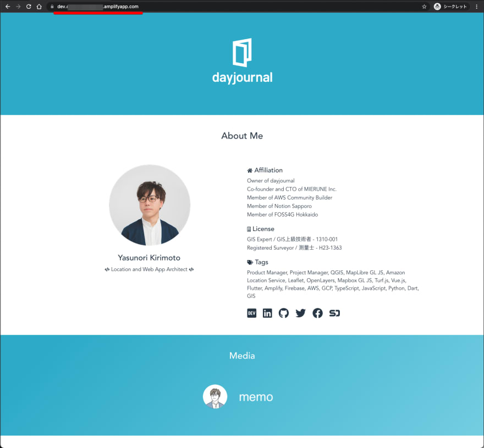
Task: Click the name Yasunori Kirimoto
Action: [x=149, y=258]
